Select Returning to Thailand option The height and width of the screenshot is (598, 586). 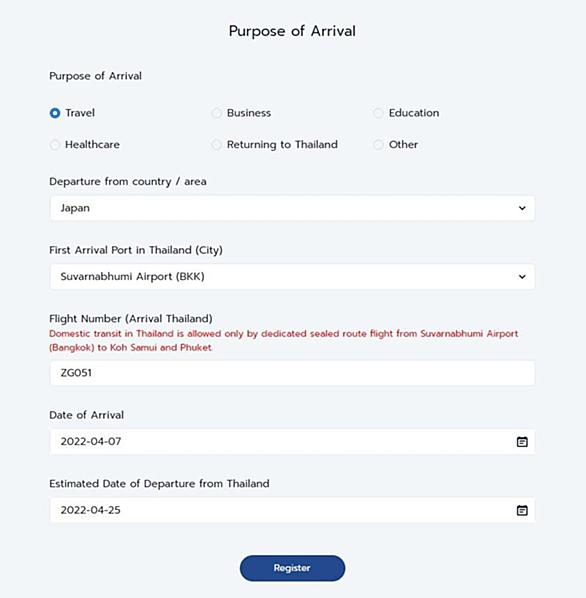coord(217,145)
